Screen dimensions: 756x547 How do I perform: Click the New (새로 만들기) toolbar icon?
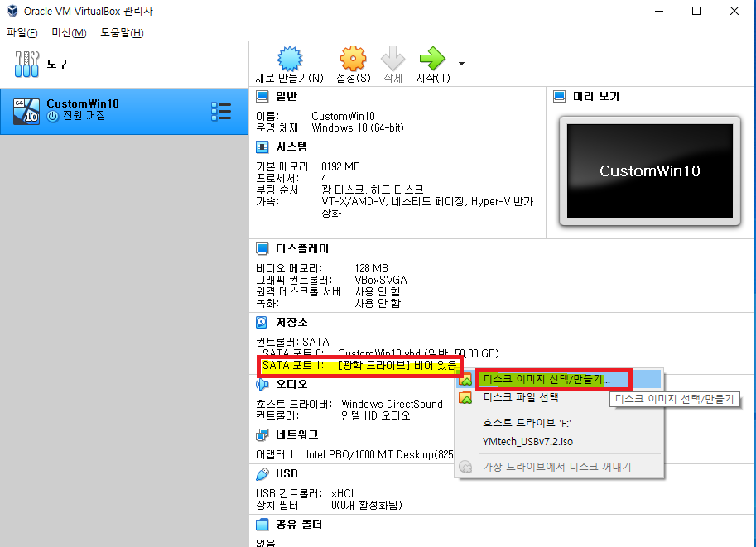pos(289,59)
